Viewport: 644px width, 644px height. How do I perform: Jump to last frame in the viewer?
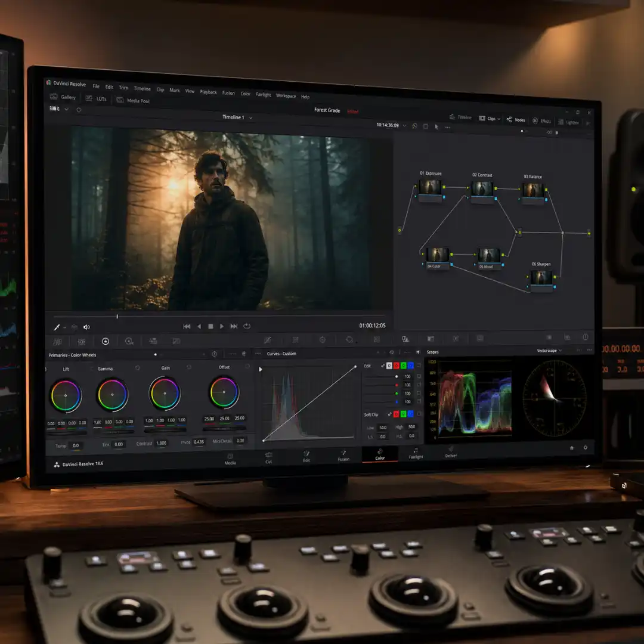pyautogui.click(x=234, y=326)
